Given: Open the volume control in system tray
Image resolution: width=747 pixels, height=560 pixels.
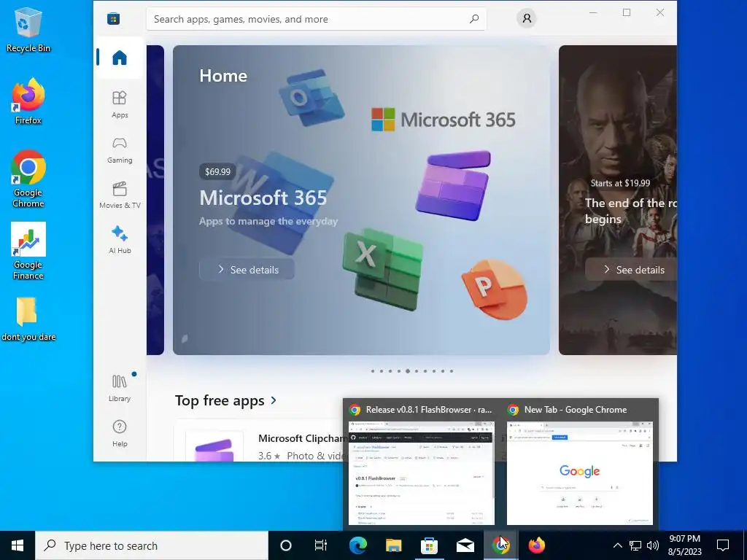Looking at the screenshot, I should (x=653, y=545).
